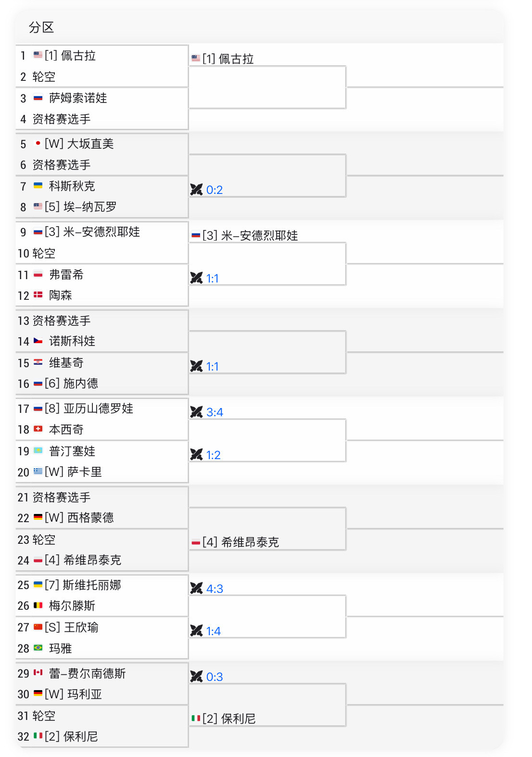Click crossed-rackets icon beside 0:2 score
The height and width of the screenshot is (757, 532).
click(x=196, y=190)
